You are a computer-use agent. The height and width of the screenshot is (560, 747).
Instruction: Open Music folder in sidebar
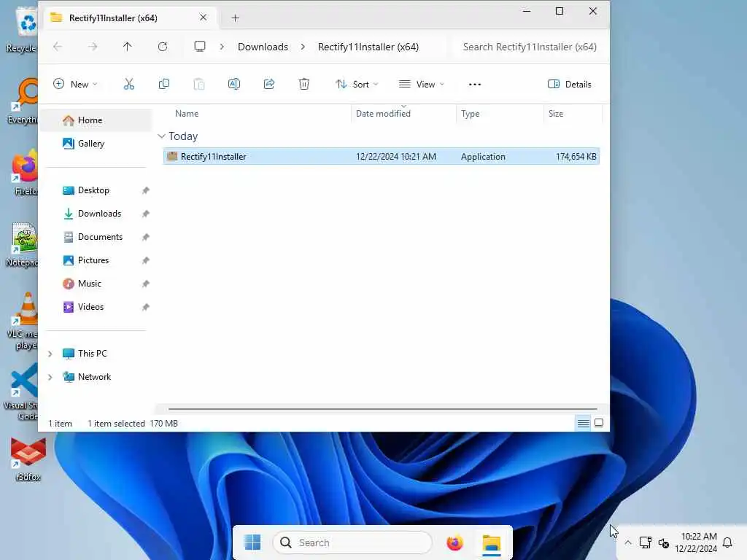89,284
